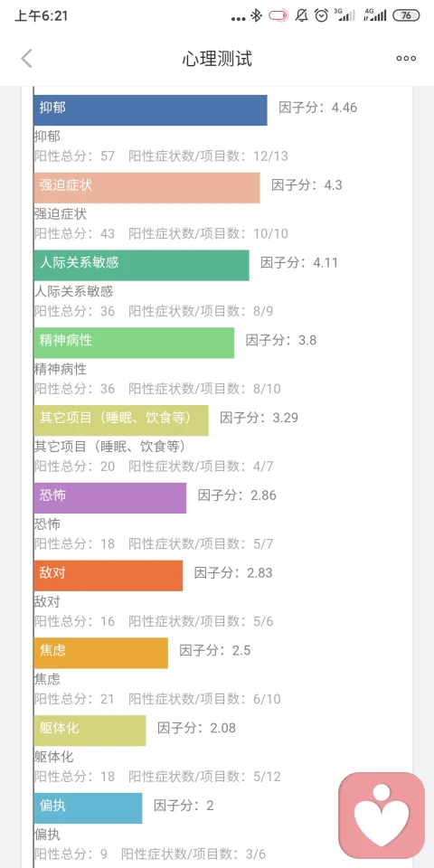Tap the back arrow icon
Viewport: 434px width, 868px height.
tap(26, 58)
